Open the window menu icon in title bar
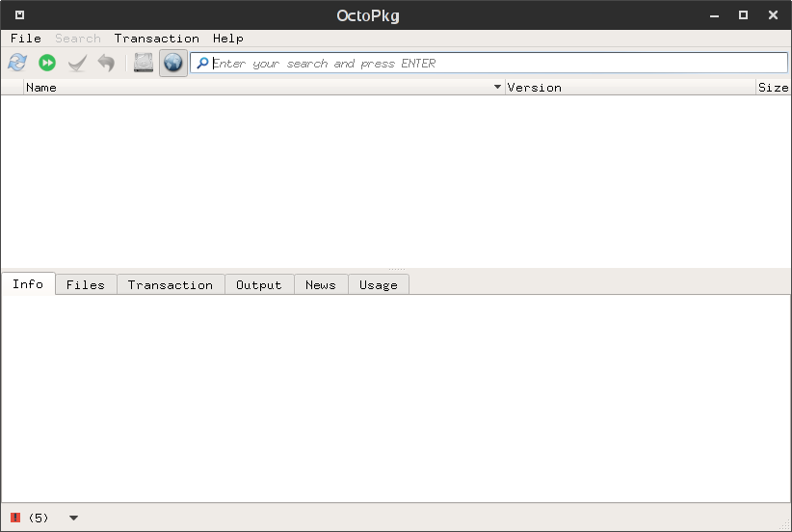Viewport: 792px width, 532px height. [19, 15]
